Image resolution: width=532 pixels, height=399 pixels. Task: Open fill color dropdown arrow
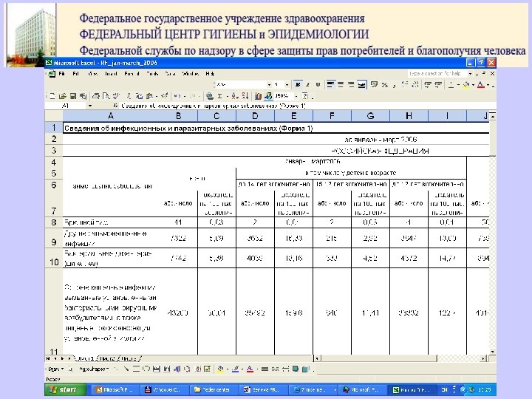point(473,84)
